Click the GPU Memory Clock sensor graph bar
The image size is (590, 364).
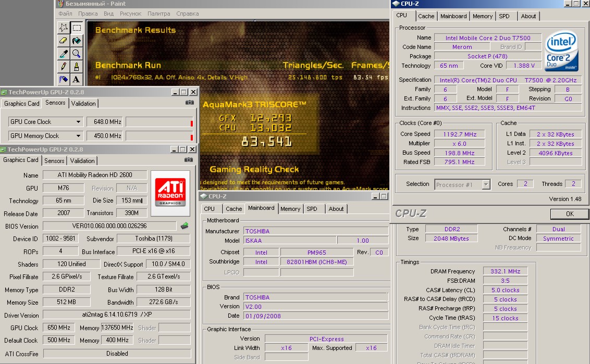pyautogui.click(x=159, y=136)
